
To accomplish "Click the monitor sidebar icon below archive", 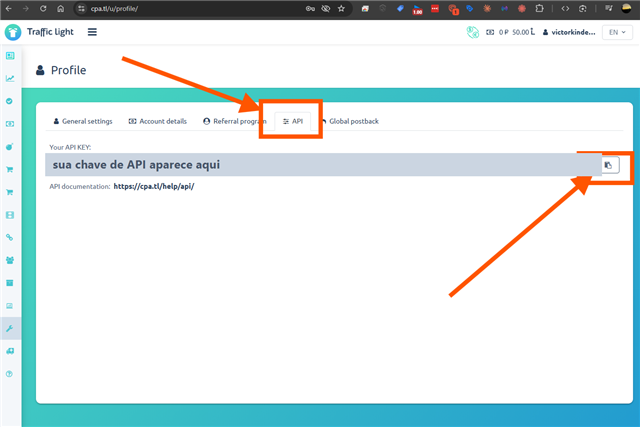I will coord(10,306).
